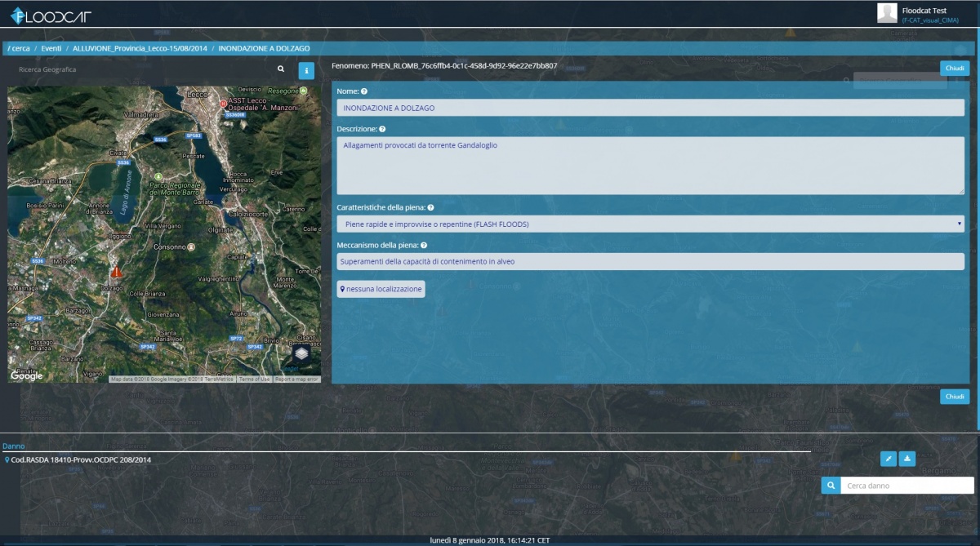Click the nessuna localizzazione button
Image resolution: width=980 pixels, height=546 pixels.
point(381,289)
